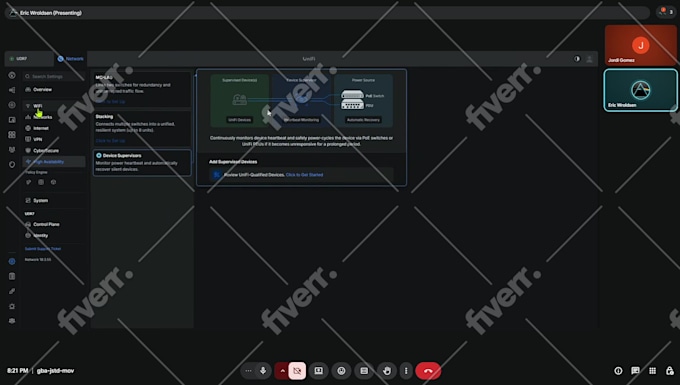
Task: Open Identity settings
Action: [41, 236]
